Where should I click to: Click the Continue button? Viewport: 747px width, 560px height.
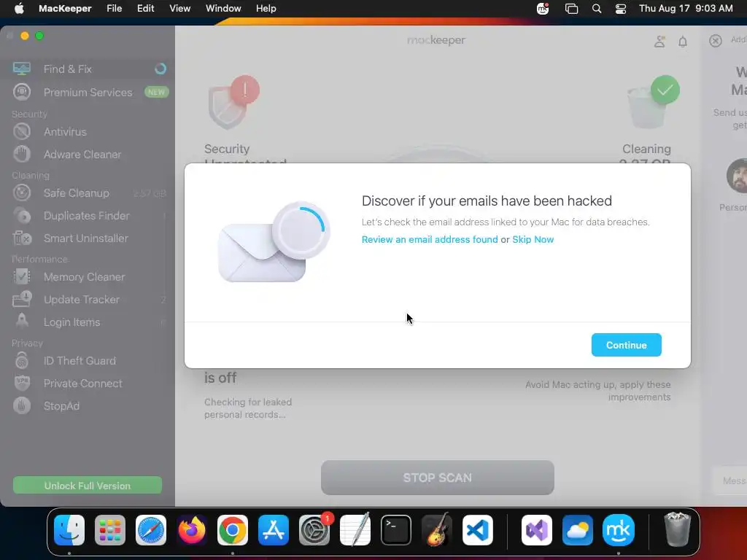(x=626, y=345)
